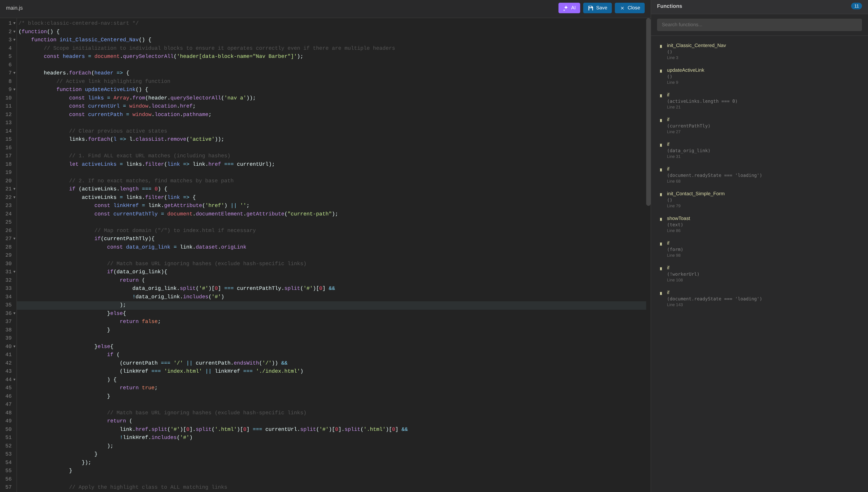Collapse init_Classic_Centered_Nav fold at line 3
868x492 pixels.
(14, 40)
